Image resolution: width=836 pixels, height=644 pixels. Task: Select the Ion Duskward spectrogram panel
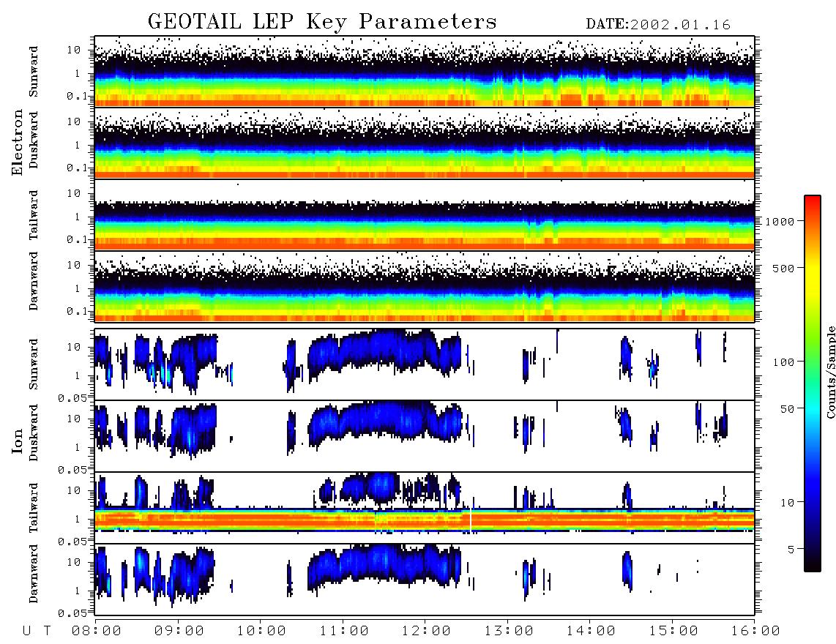(425, 436)
